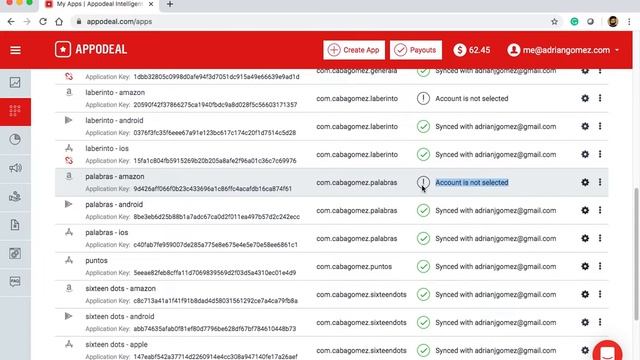Click the Amazon platform icon for sixteen dots - amazon
640x360 pixels.
(69, 288)
